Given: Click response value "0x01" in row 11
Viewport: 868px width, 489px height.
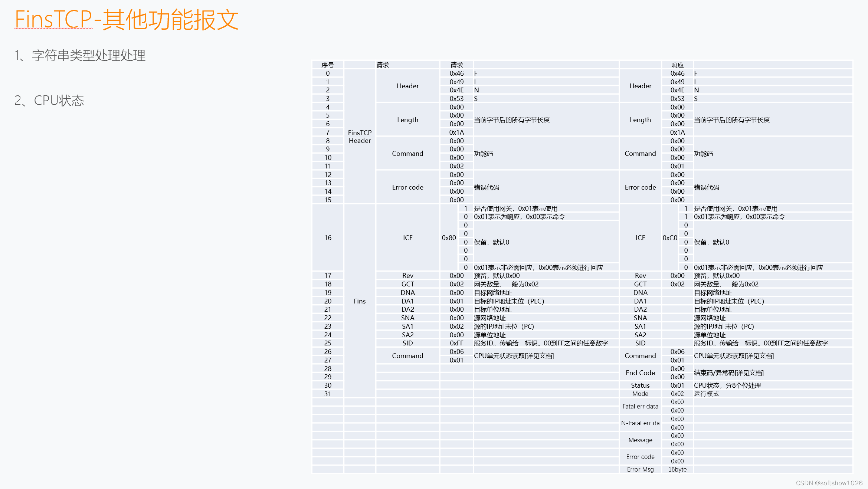Looking at the screenshot, I should 677,166.
